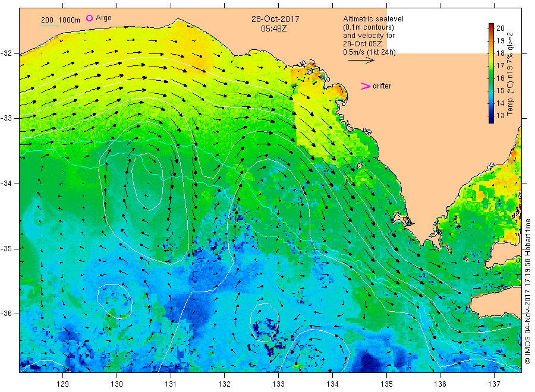Click the '28-Oct 05Z' legend line
This screenshot has width=535, height=392.
(363, 44)
